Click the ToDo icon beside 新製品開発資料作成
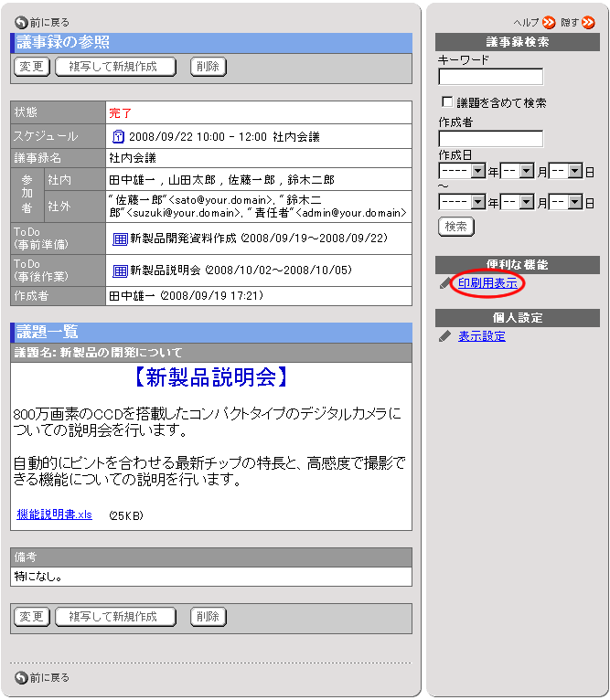 click(x=119, y=239)
